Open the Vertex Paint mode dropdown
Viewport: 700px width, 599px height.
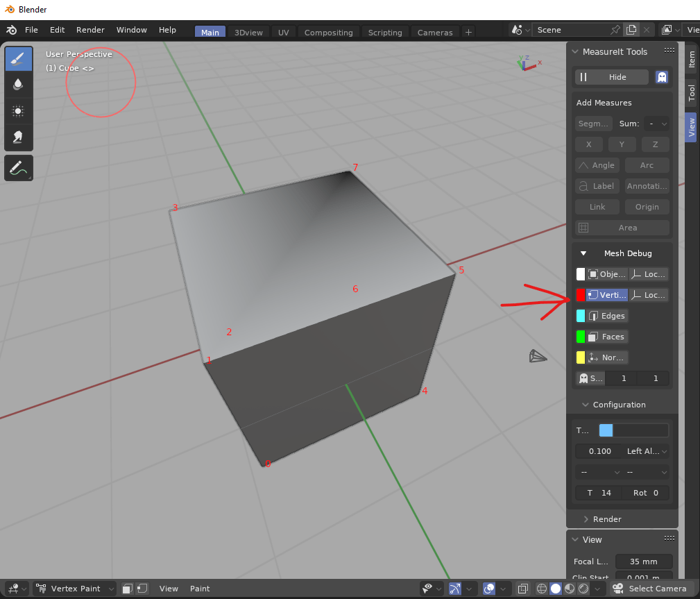click(75, 589)
